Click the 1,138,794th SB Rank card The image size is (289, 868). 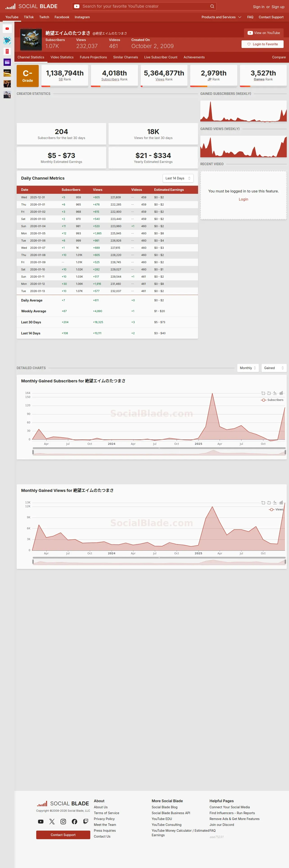pyautogui.click(x=65, y=76)
